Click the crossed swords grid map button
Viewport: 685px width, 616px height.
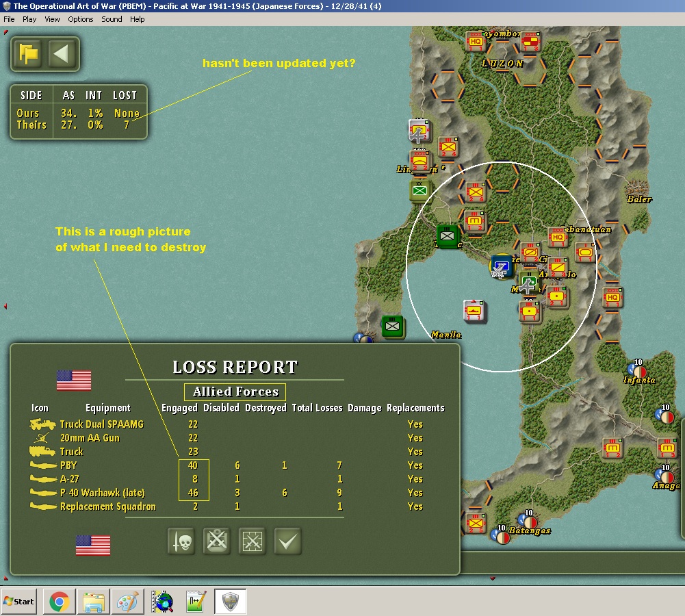[252, 541]
